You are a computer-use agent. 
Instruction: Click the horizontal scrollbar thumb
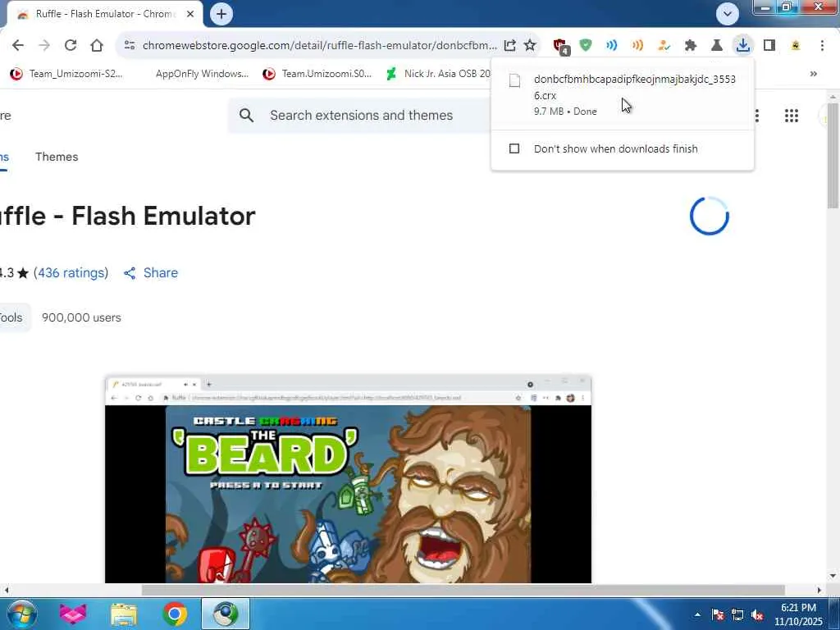tap(463, 590)
